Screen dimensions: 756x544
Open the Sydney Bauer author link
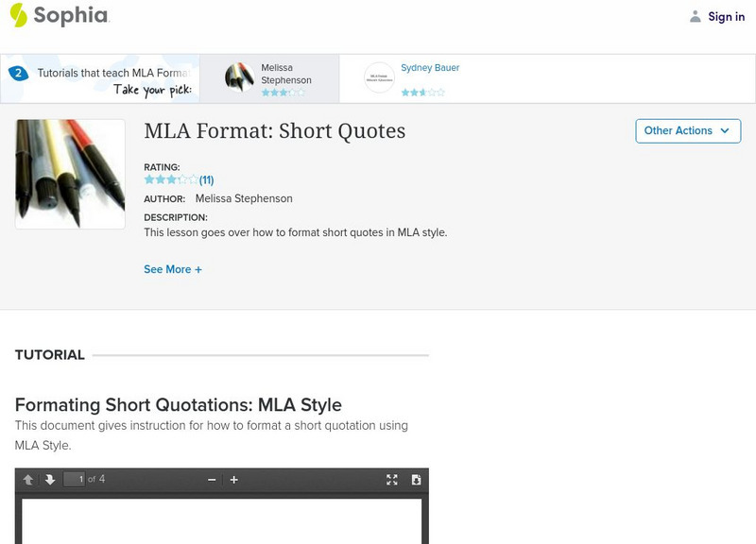click(430, 68)
